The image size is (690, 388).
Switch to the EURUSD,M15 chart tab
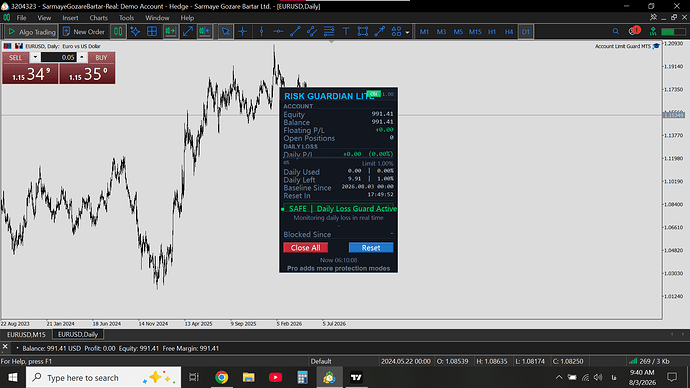(x=26, y=334)
